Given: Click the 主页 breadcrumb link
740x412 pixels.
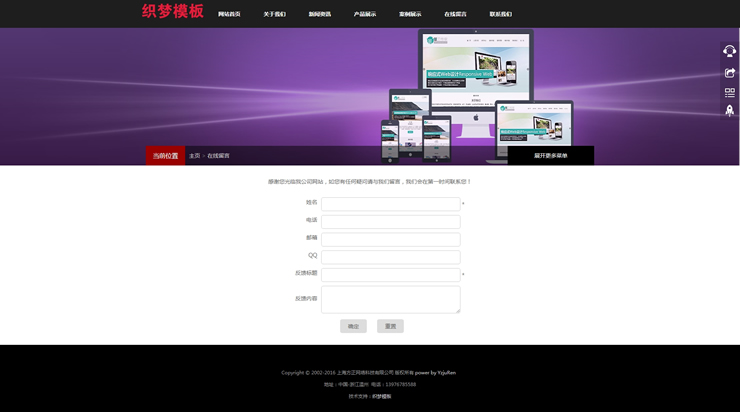Looking at the screenshot, I should (194, 156).
